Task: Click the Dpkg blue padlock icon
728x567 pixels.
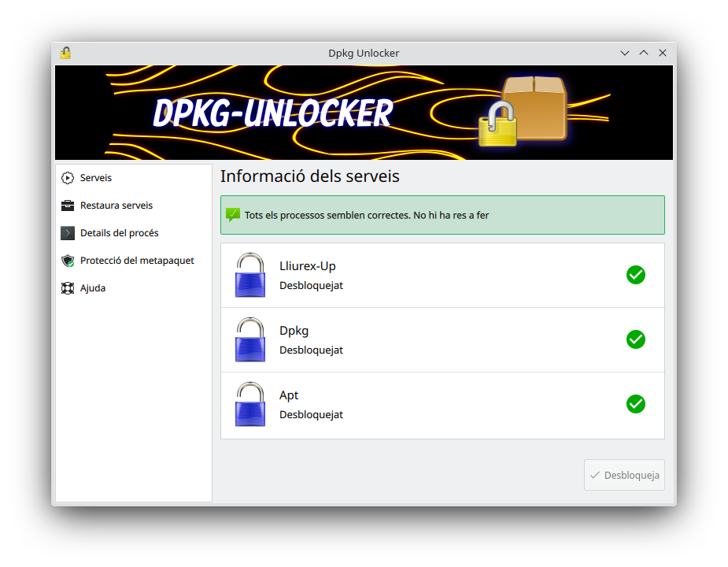Action: tap(250, 339)
